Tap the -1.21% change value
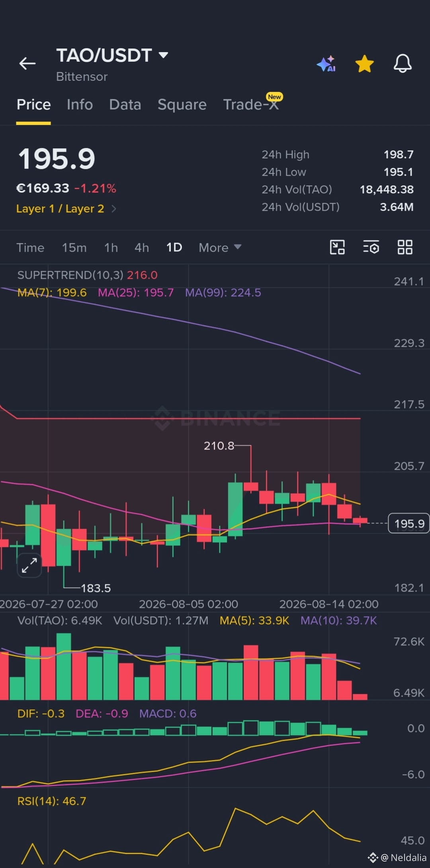Screen dimensions: 430x868 tap(95, 188)
